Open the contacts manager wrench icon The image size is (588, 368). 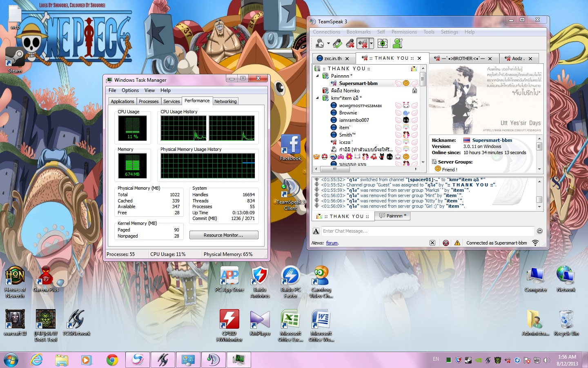tap(397, 43)
